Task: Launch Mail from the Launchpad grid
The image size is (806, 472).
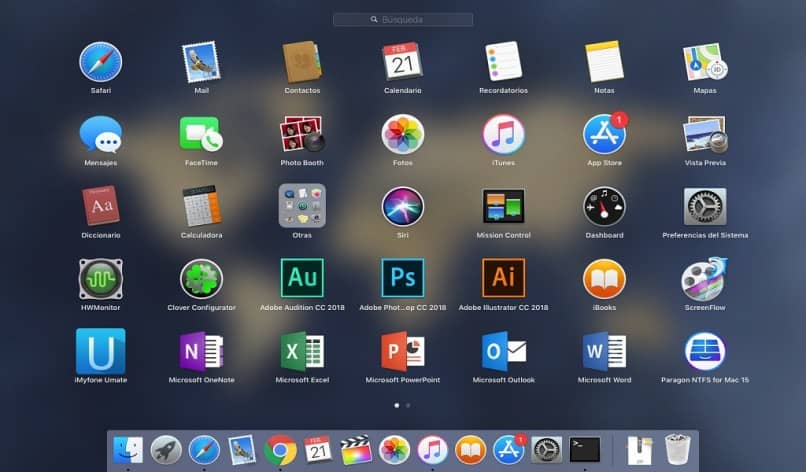Action: coord(201,62)
